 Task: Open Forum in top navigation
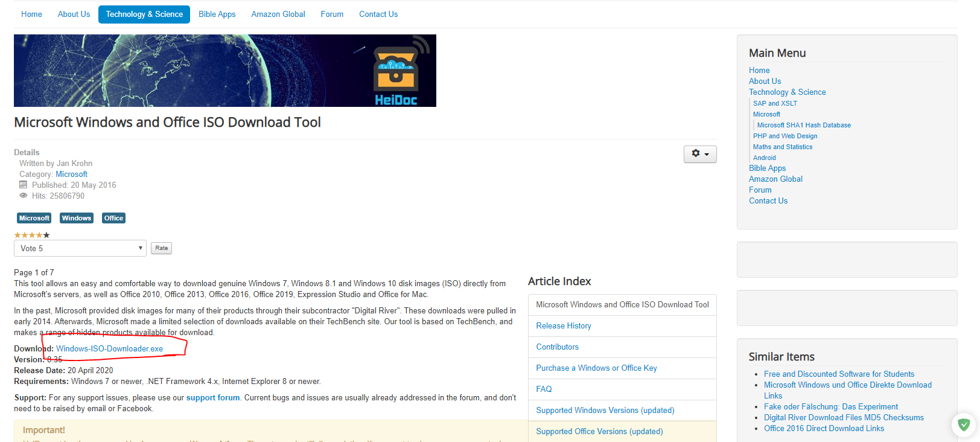[x=332, y=14]
